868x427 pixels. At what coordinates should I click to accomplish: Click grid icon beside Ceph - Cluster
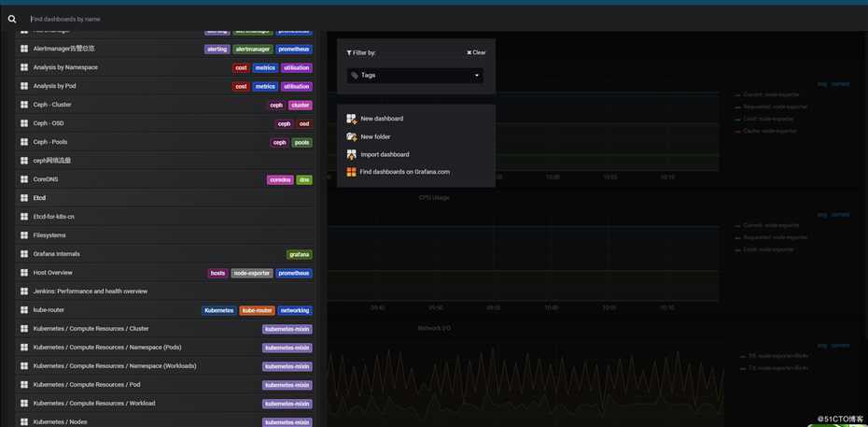[x=24, y=105]
